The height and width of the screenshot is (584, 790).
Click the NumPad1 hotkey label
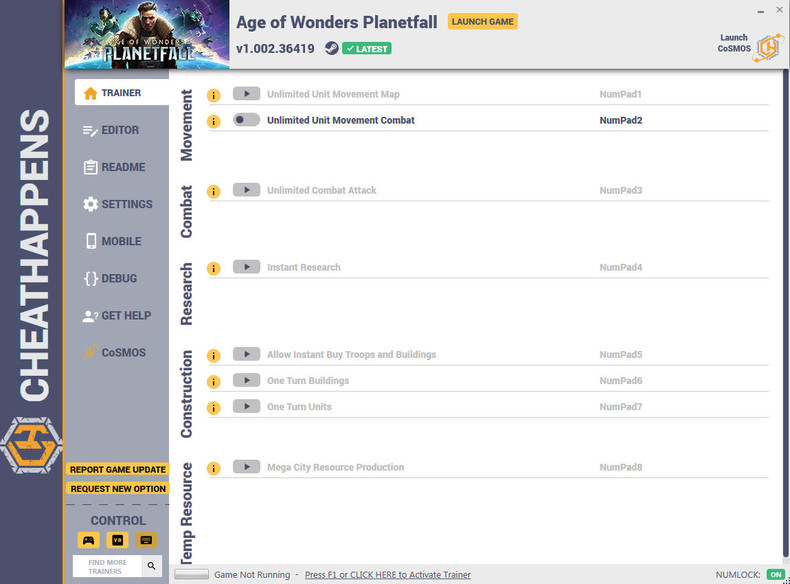pos(620,94)
